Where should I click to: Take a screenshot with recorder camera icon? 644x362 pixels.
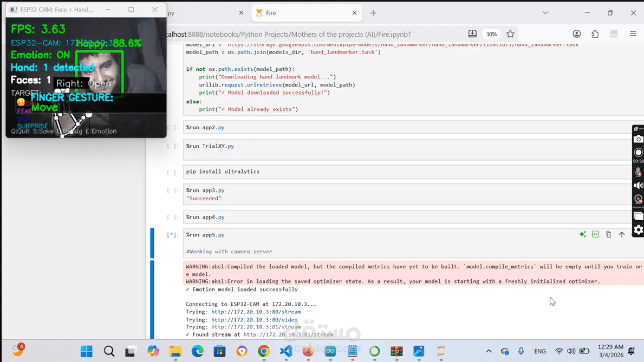point(638,139)
